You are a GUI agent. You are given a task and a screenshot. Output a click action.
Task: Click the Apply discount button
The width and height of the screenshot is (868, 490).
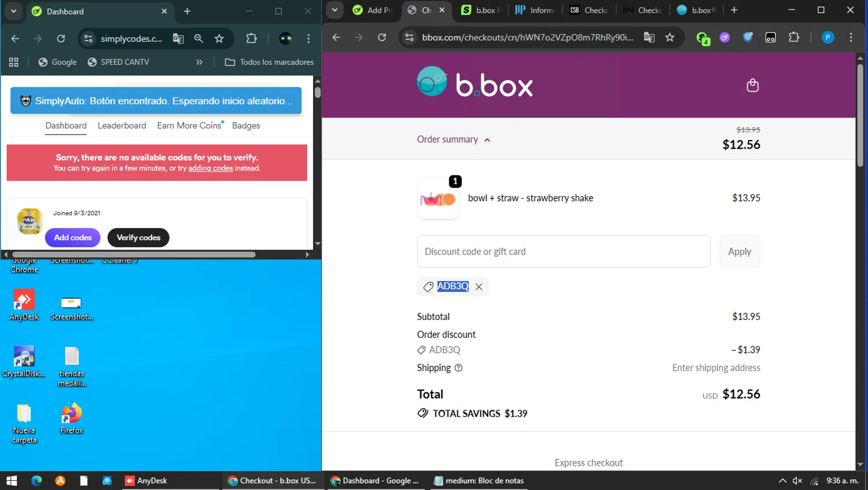click(740, 252)
